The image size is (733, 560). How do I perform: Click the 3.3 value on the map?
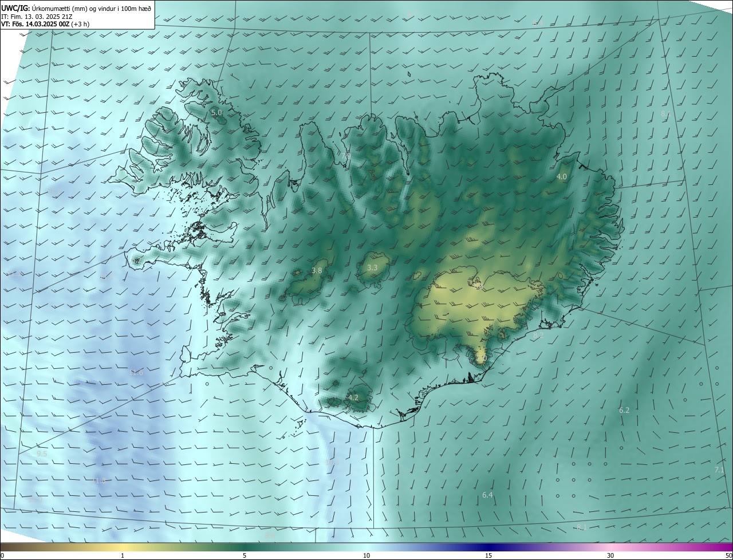coord(372,268)
